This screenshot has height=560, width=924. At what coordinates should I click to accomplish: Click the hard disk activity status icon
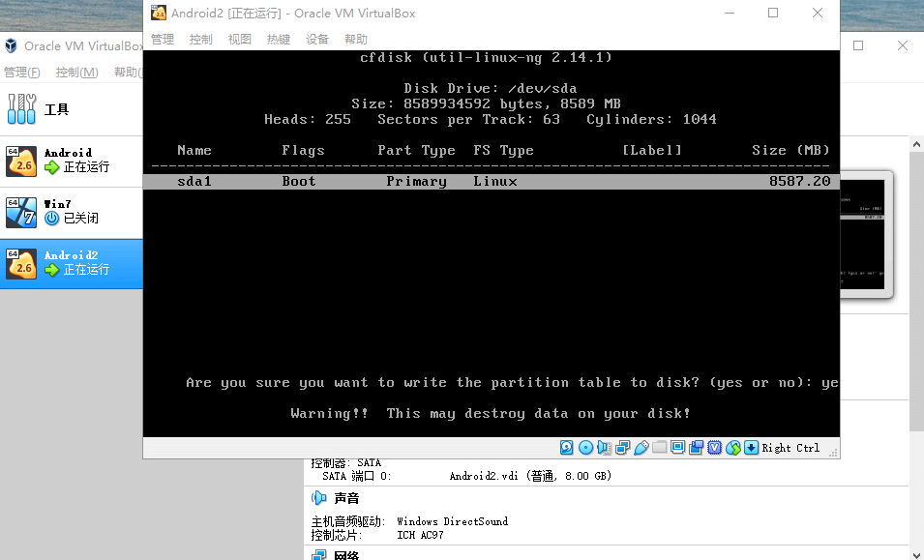(567, 447)
